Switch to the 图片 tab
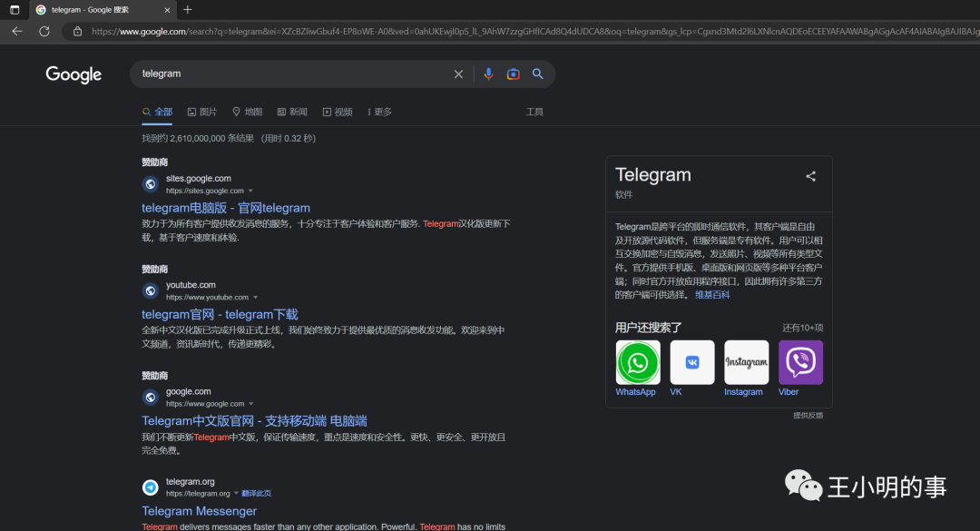980x531 pixels. coord(201,112)
